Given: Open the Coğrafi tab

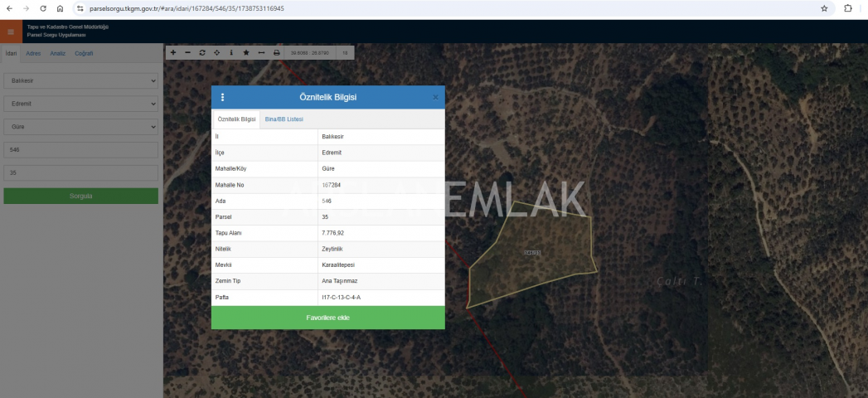Looking at the screenshot, I should [84, 53].
